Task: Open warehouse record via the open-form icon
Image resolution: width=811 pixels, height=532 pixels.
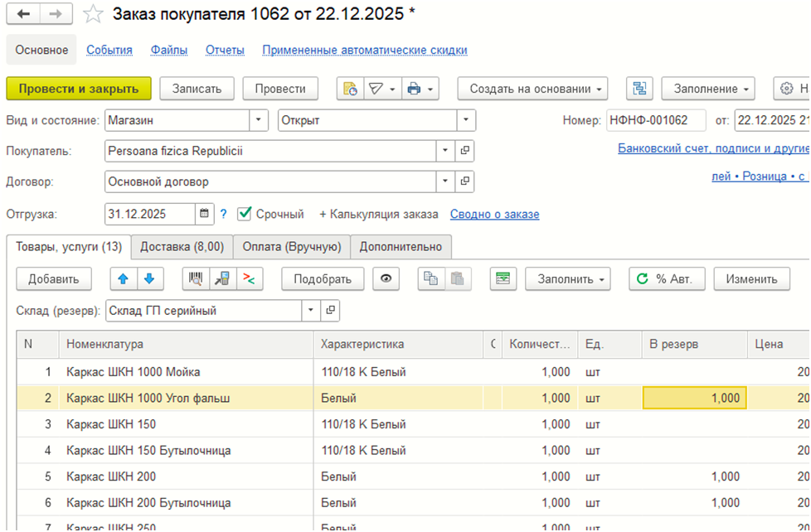Action: point(330,310)
